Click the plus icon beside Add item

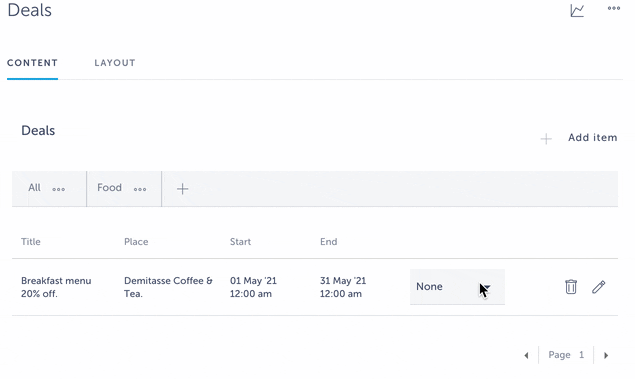546,139
